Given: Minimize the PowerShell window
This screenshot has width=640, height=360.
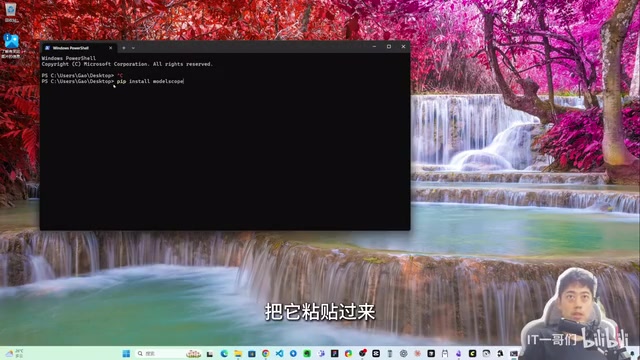Looking at the screenshot, I should (x=374, y=47).
